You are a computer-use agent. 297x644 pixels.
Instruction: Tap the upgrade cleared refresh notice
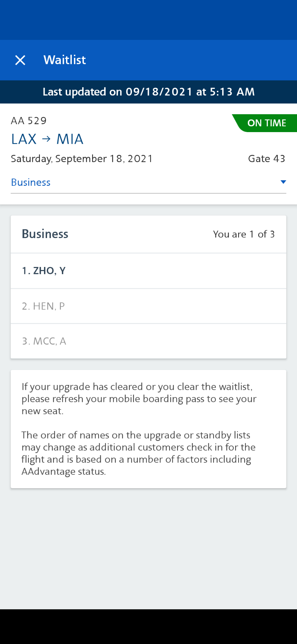(x=139, y=399)
